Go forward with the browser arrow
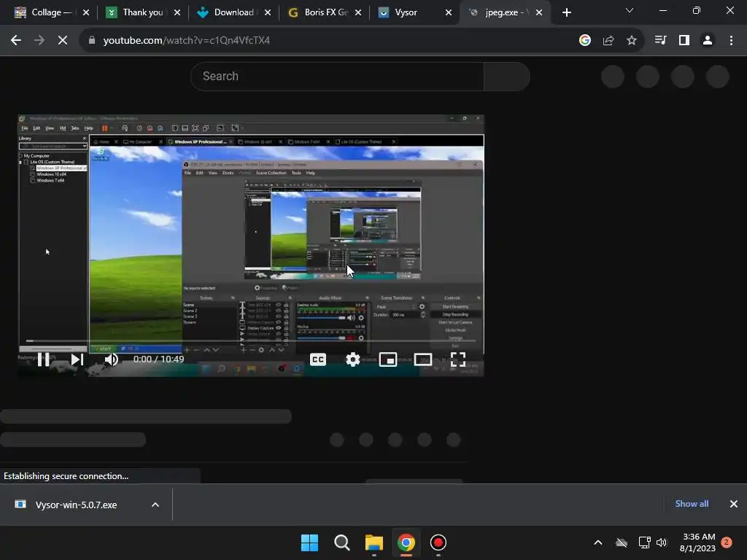The width and height of the screenshot is (747, 560). tap(39, 41)
